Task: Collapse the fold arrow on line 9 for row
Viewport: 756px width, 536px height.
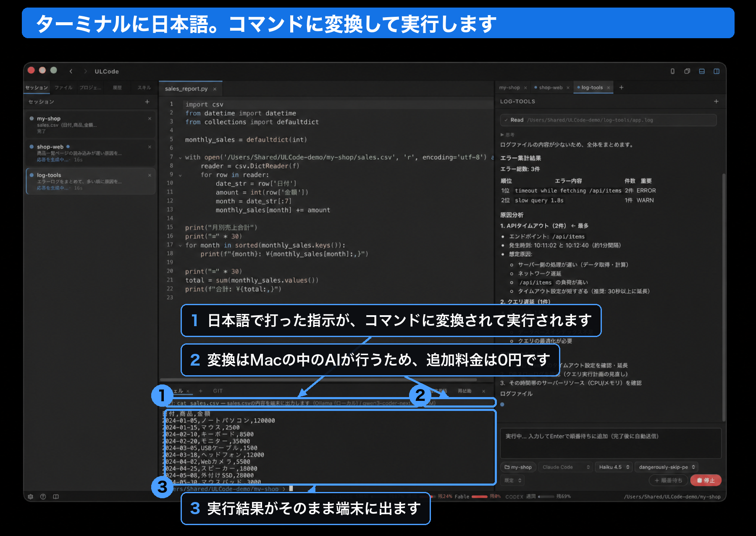Action: tap(180, 175)
